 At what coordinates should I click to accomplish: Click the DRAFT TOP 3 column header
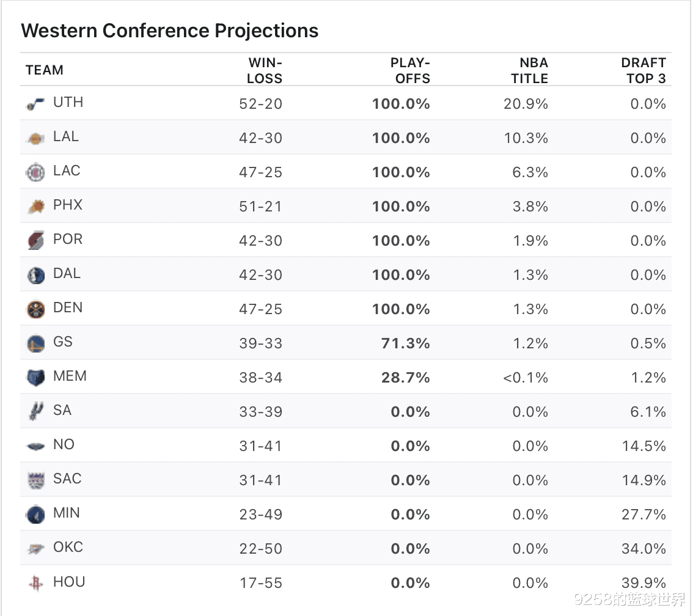(645, 70)
